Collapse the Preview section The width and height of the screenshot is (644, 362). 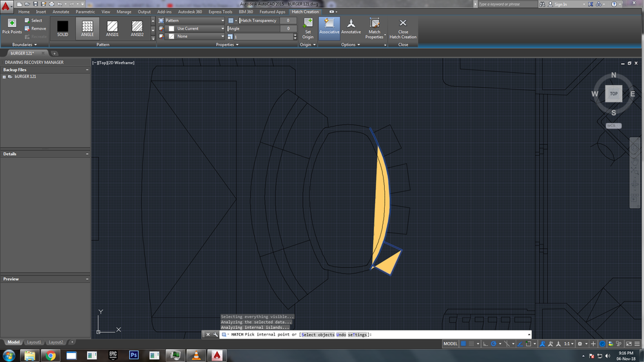[x=87, y=279]
